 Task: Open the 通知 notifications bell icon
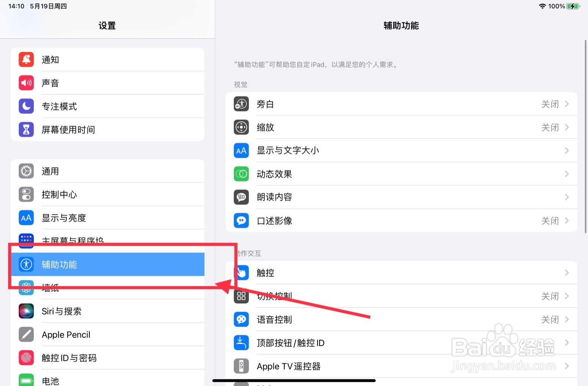point(26,60)
